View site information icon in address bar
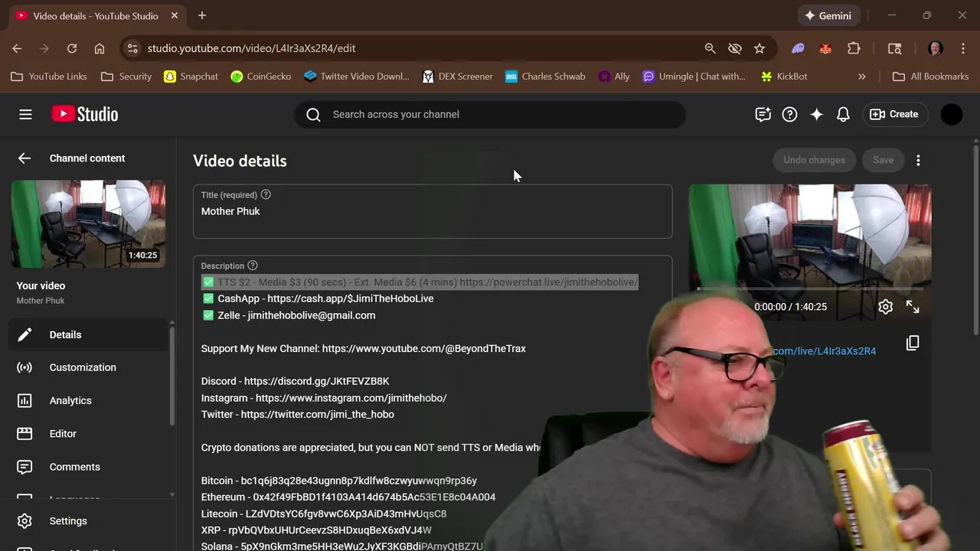 [x=132, y=48]
